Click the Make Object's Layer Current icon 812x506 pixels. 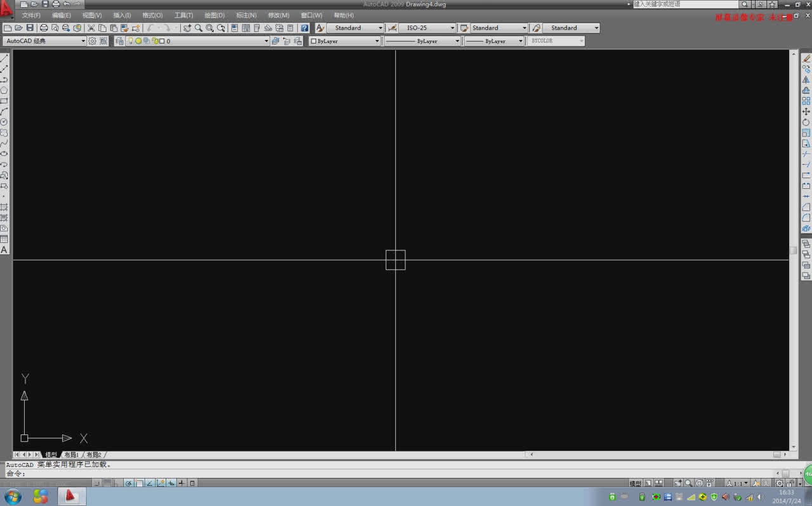coord(275,41)
